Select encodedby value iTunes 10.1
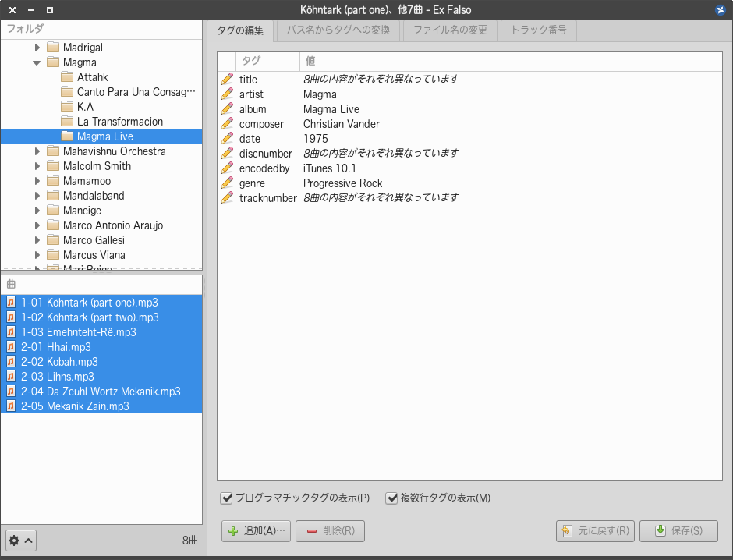Screen dimensions: 733x560 pyautogui.click(x=330, y=168)
